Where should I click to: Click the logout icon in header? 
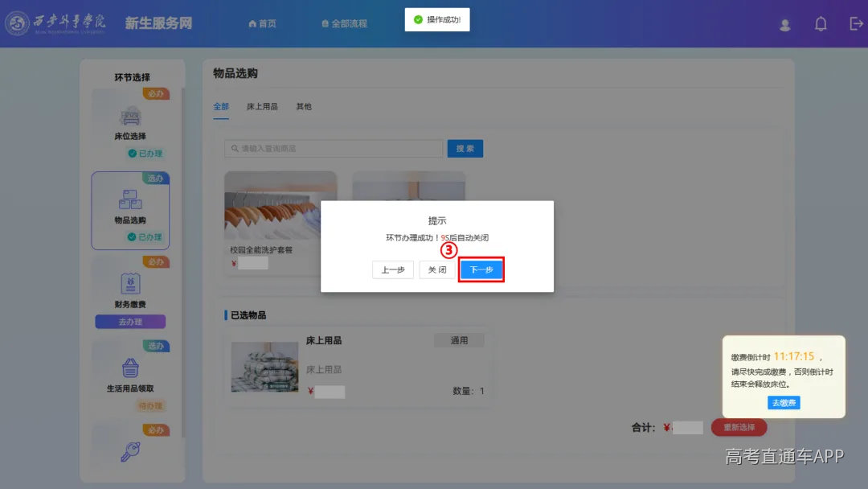(856, 24)
